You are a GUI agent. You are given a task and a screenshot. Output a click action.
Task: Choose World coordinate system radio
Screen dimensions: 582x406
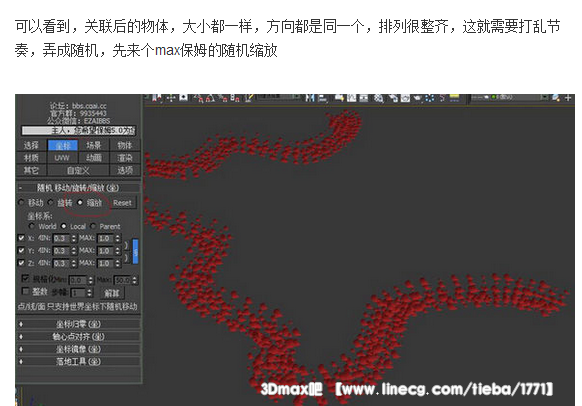tap(32, 226)
